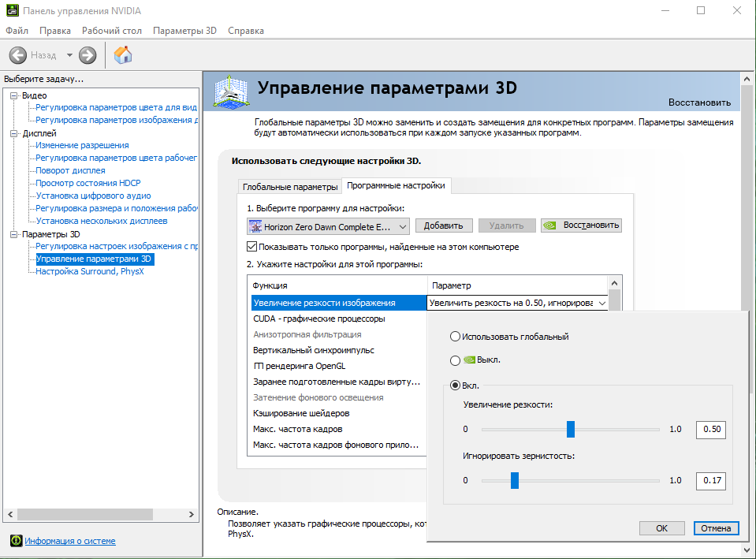Collapse the Дисплей tree node
Viewport: 756px width, 559px height.
point(14,133)
